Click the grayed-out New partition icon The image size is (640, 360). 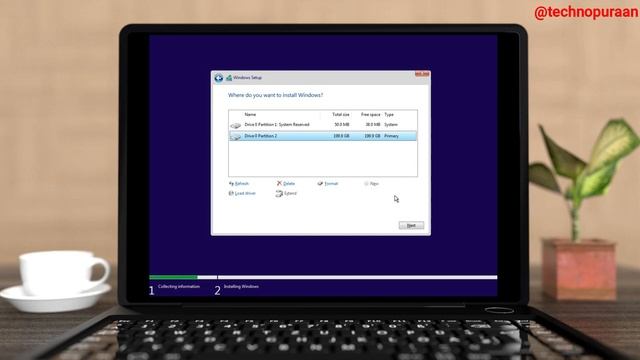pos(366,184)
